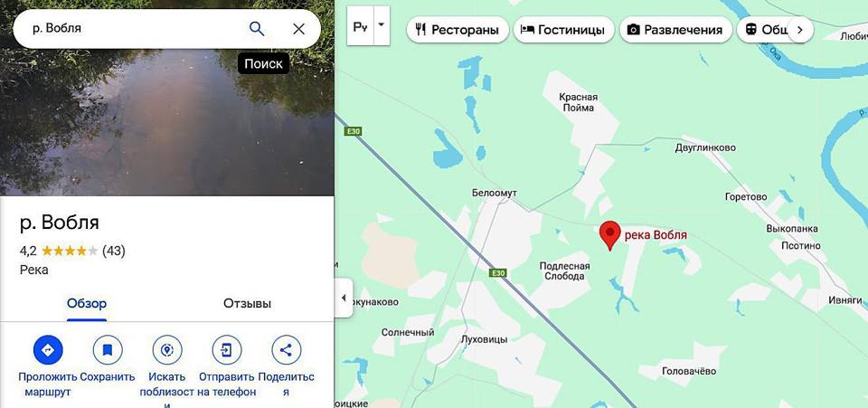
Task: Open the dropdown arrow beside the Ру button
Action: (x=382, y=25)
